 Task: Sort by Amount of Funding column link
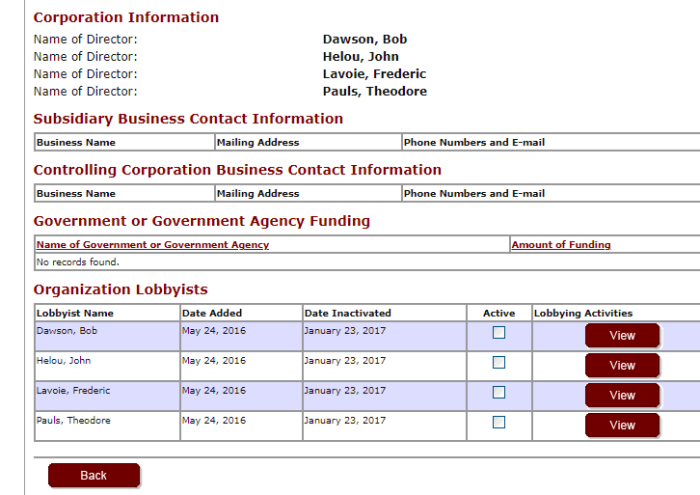[x=561, y=245]
